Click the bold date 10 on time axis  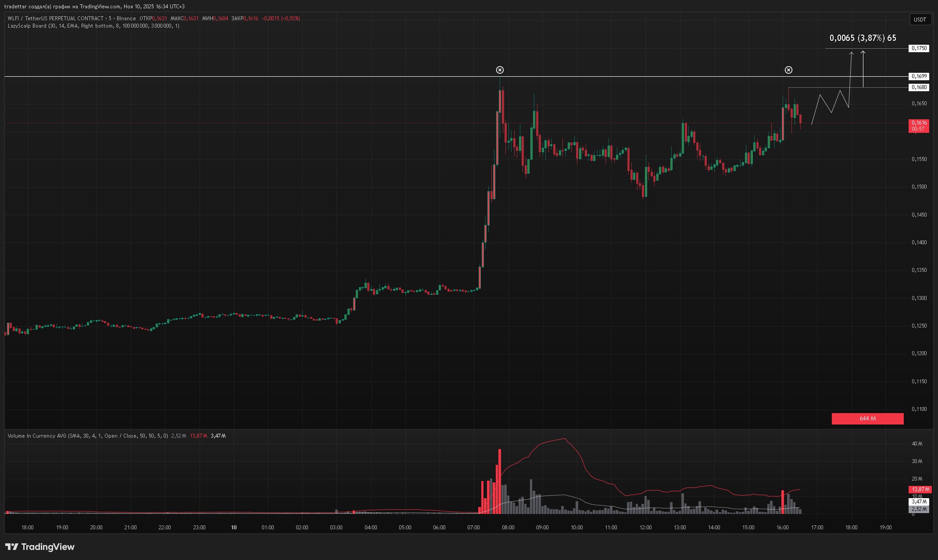click(234, 528)
